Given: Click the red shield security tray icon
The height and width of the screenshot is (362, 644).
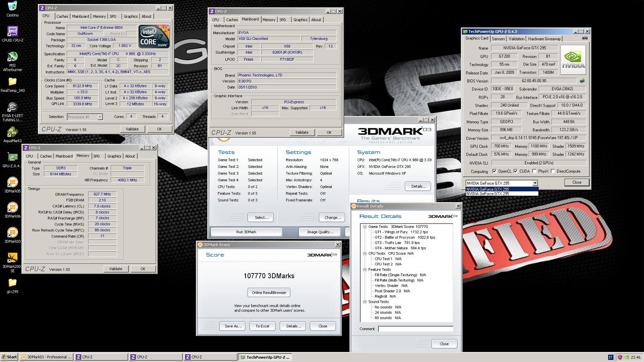Looking at the screenshot, I should point(620,357).
